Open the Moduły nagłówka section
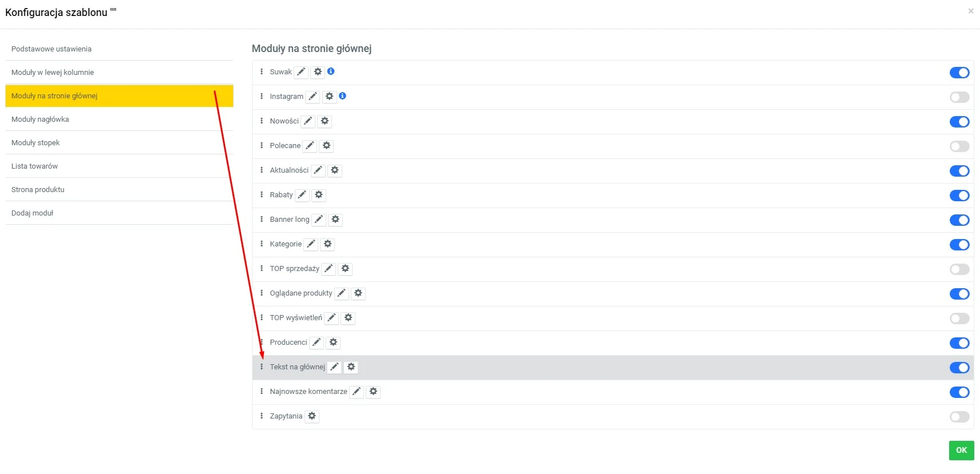The width and height of the screenshot is (980, 474). click(41, 119)
